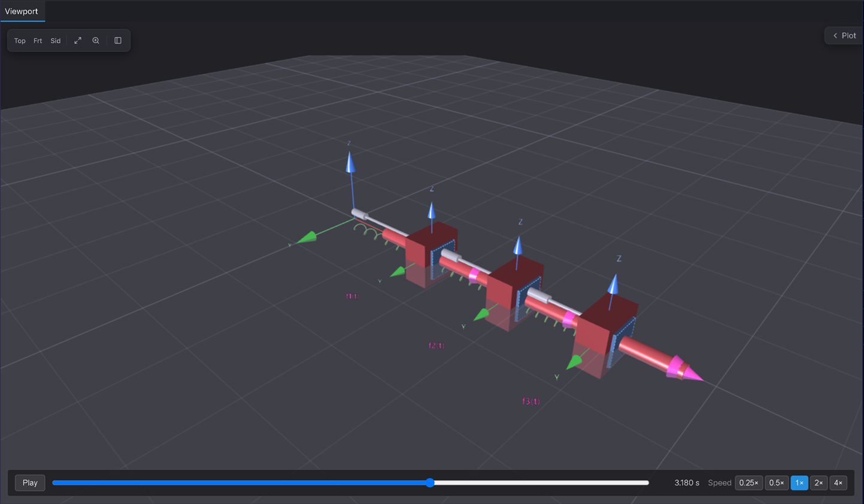Set playback speed to 2×
864x504 pixels.
[818, 482]
